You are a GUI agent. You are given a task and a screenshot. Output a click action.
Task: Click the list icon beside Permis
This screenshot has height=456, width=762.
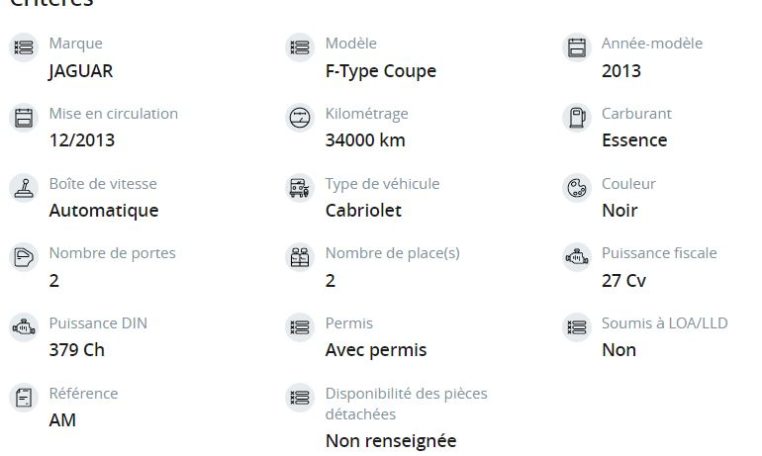point(300,327)
